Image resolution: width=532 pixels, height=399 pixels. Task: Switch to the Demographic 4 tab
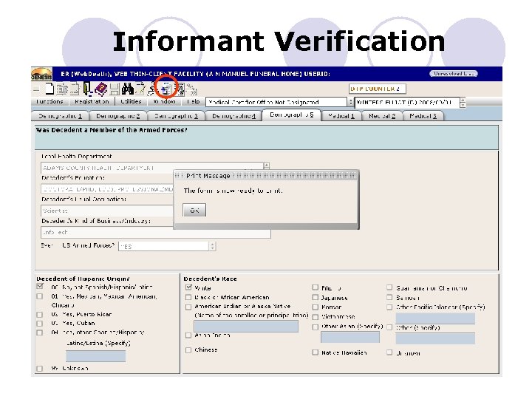[x=233, y=116]
